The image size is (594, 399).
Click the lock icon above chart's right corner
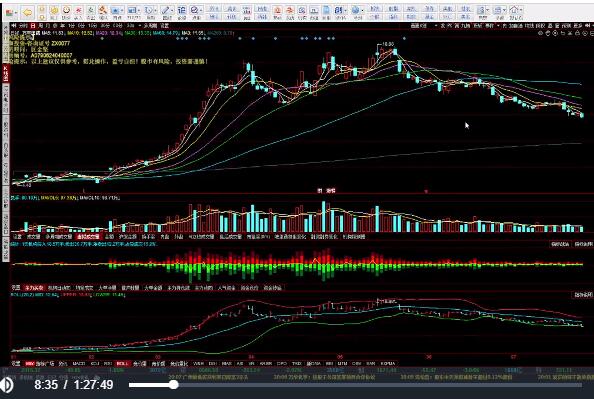(578, 33)
